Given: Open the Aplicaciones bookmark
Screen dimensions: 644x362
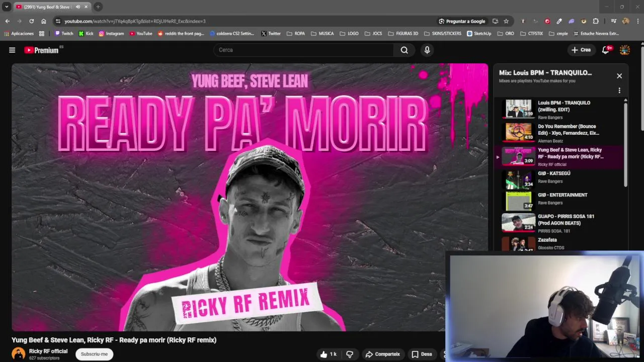Looking at the screenshot, I should point(19,34).
